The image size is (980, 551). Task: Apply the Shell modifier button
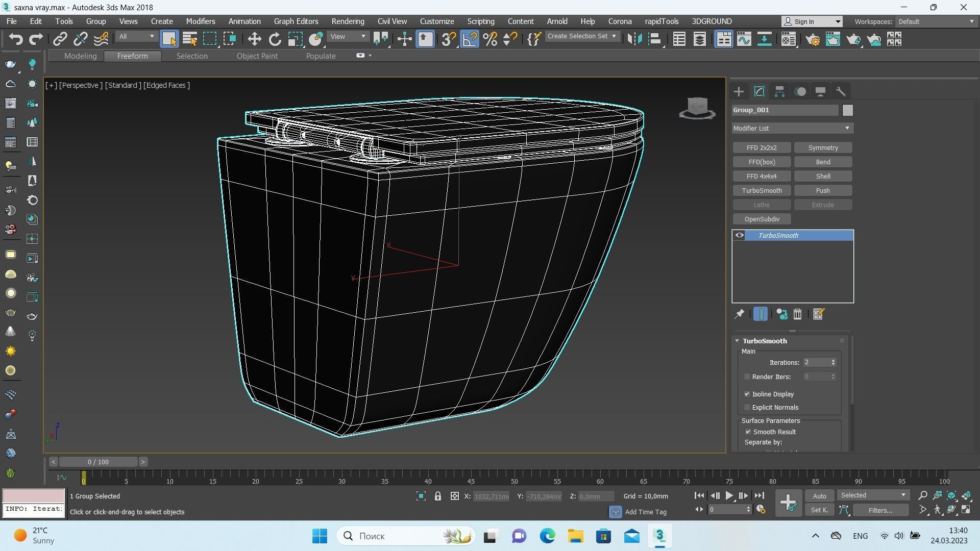[x=823, y=176]
